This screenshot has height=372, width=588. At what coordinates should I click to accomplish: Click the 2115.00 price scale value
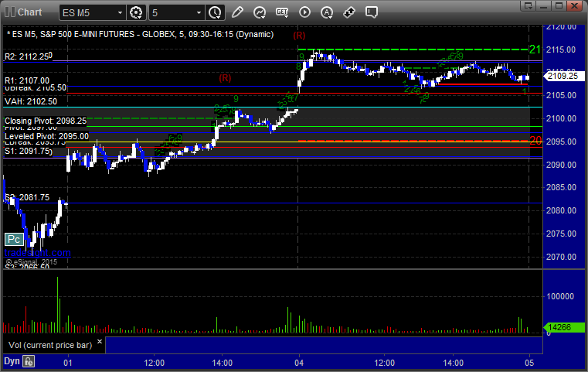[x=561, y=49]
